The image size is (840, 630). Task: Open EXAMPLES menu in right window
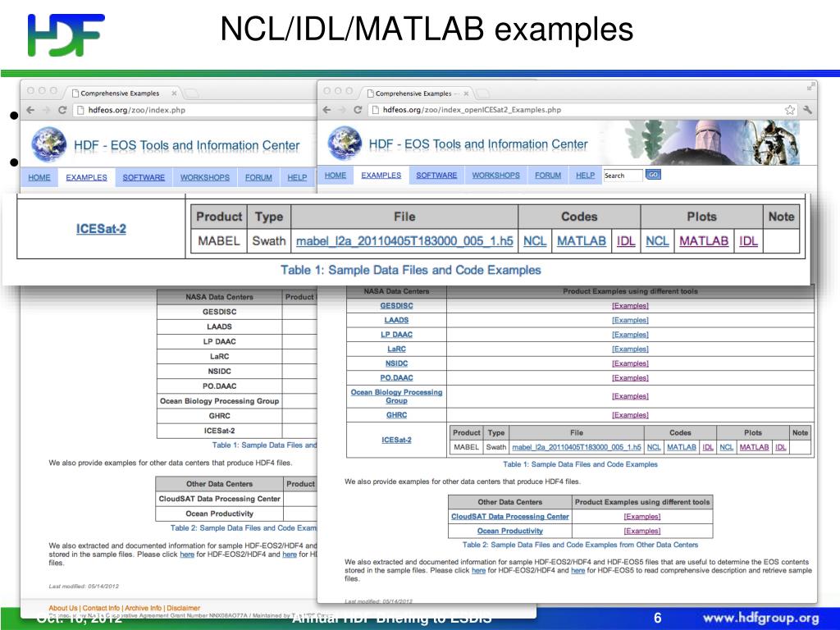(x=381, y=176)
